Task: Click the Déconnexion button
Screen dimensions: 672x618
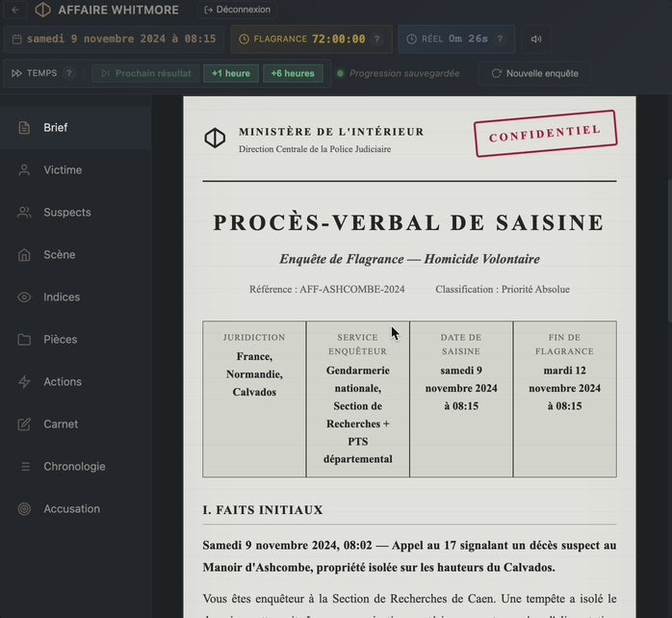Action: pos(237,10)
